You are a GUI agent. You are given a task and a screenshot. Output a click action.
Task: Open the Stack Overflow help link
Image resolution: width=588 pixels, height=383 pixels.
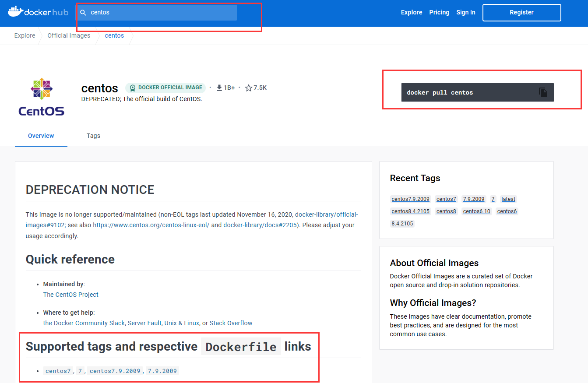point(231,323)
